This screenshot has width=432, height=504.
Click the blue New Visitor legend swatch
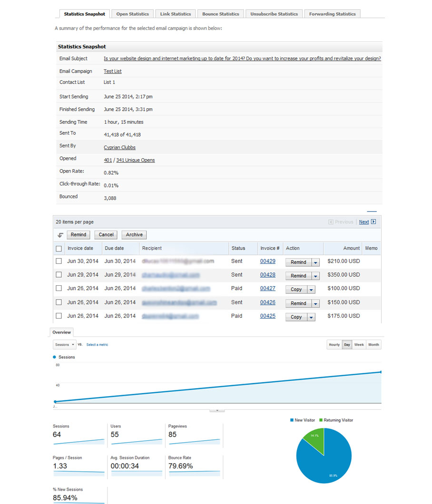pos(292,420)
